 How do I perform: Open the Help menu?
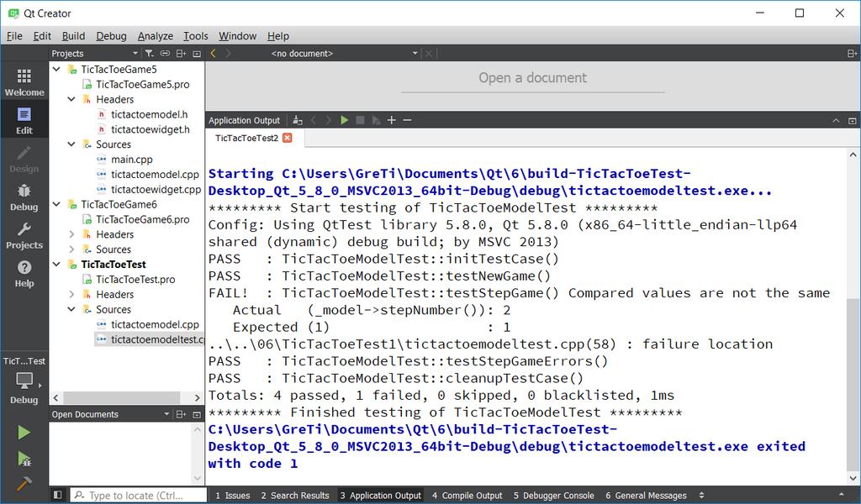(277, 35)
